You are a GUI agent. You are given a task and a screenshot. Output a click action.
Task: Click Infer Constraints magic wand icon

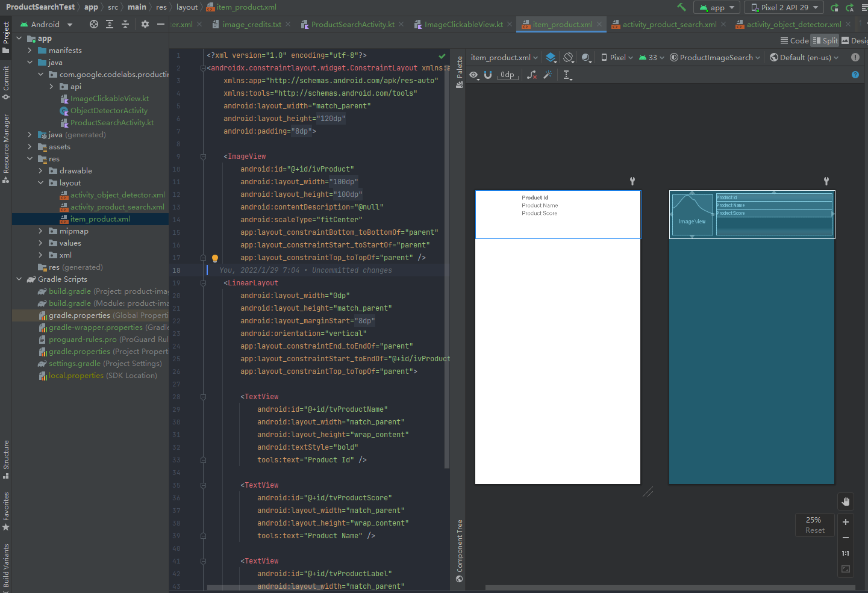pyautogui.click(x=548, y=75)
